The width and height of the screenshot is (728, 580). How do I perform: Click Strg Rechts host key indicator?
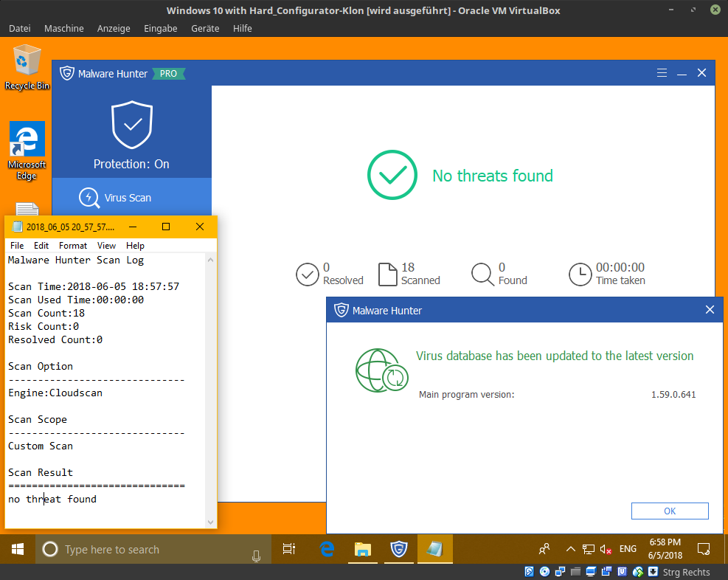click(686, 572)
